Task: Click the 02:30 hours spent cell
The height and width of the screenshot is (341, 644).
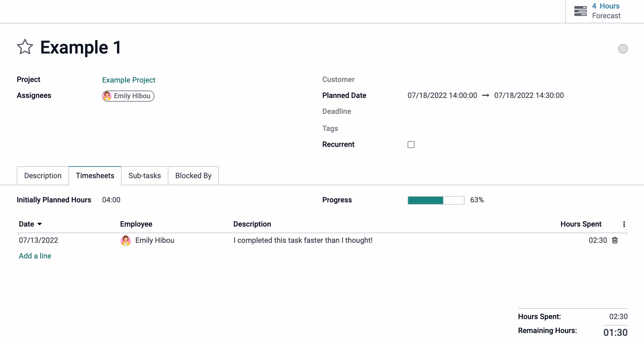Action: point(598,240)
